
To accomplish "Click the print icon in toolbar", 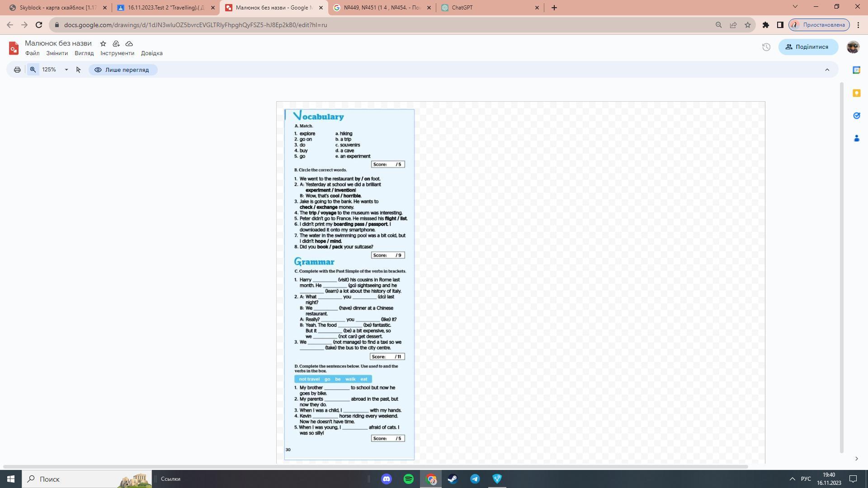I will coord(17,70).
